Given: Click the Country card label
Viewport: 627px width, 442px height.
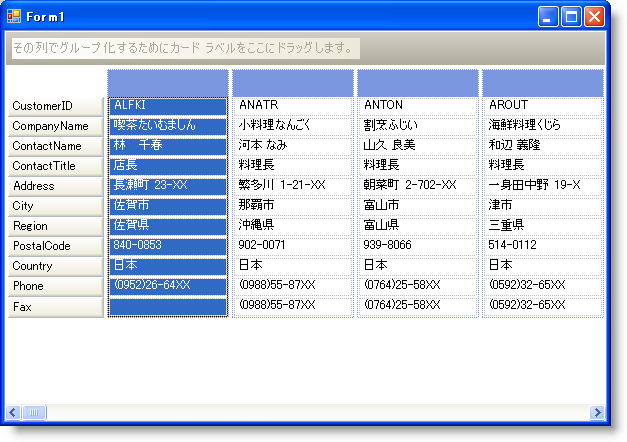Looking at the screenshot, I should tap(56, 266).
